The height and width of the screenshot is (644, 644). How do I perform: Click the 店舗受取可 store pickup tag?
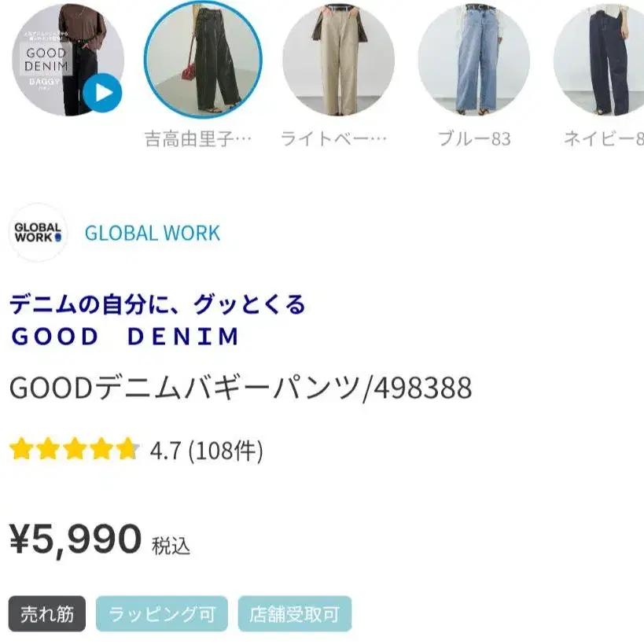[x=295, y=614]
